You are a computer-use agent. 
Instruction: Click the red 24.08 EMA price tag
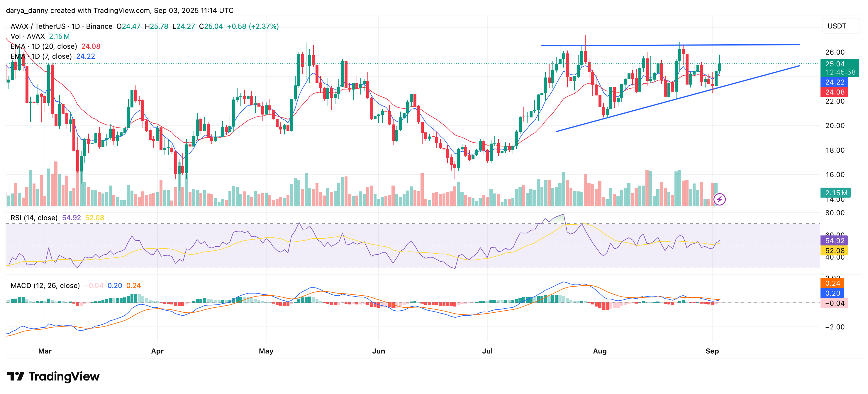click(835, 92)
